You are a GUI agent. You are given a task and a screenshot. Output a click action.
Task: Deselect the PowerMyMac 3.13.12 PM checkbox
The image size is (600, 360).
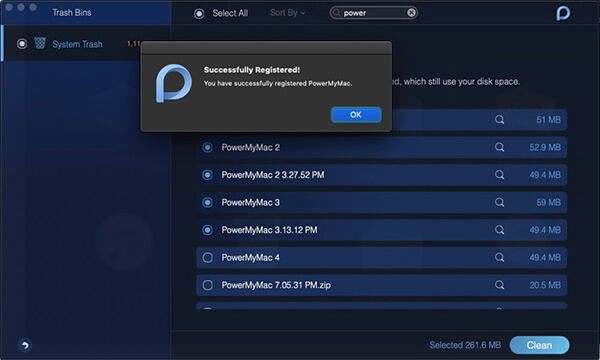coord(207,230)
